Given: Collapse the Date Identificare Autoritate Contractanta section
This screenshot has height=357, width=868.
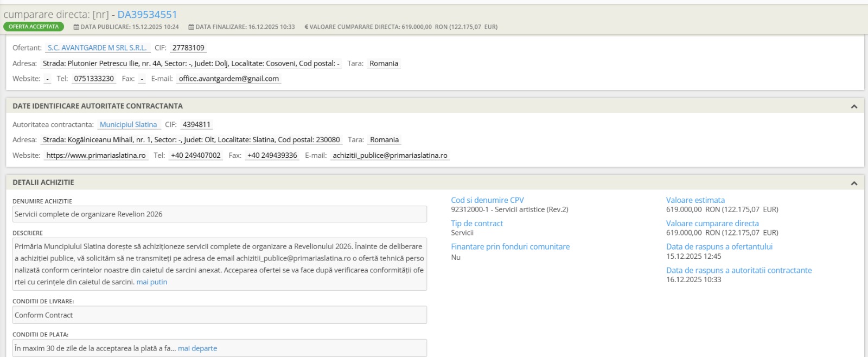Looking at the screenshot, I should click(x=854, y=106).
